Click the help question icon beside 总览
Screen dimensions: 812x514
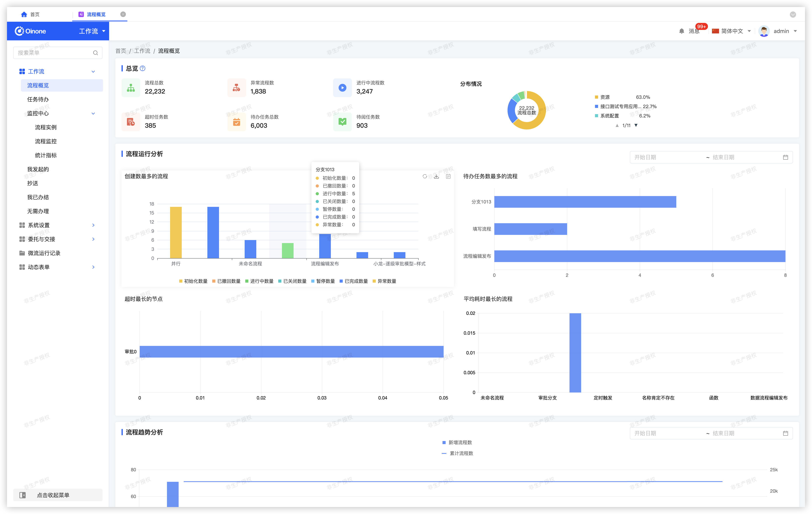point(143,68)
